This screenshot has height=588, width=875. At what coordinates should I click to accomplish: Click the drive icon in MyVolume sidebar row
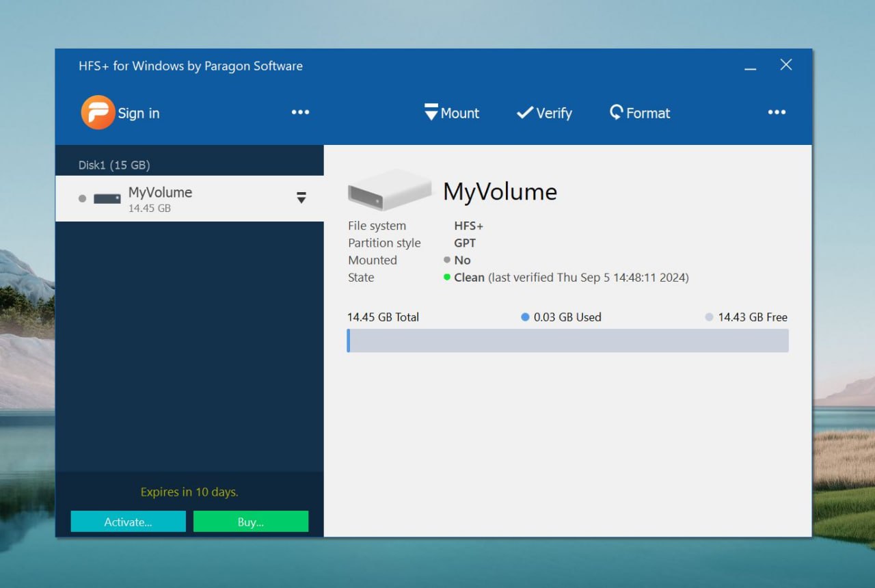(107, 198)
